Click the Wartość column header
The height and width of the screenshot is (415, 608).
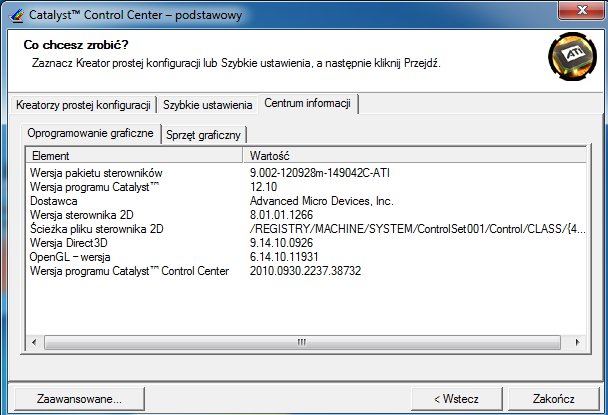[x=415, y=156]
